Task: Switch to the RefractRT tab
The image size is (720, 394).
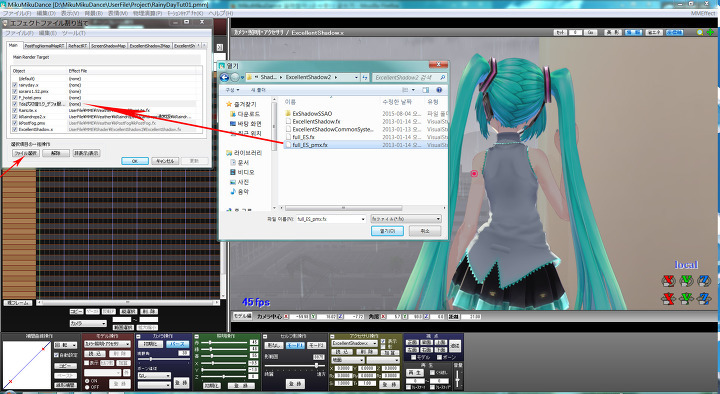Action: coord(78,46)
